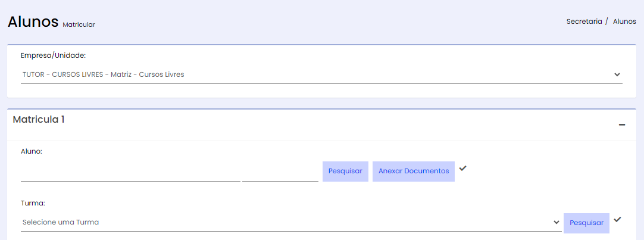Focus the long Aluno name input field
The height and width of the screenshot is (240, 644).
click(130, 173)
